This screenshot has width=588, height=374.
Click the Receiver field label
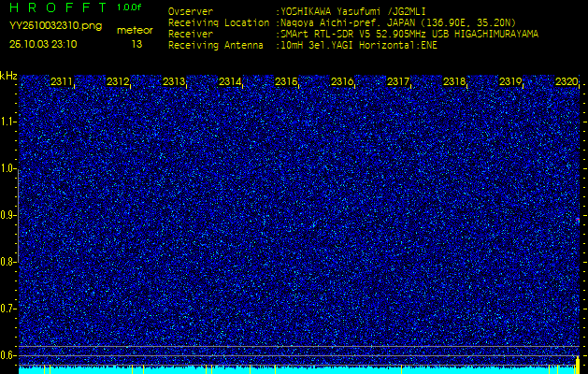tap(191, 35)
